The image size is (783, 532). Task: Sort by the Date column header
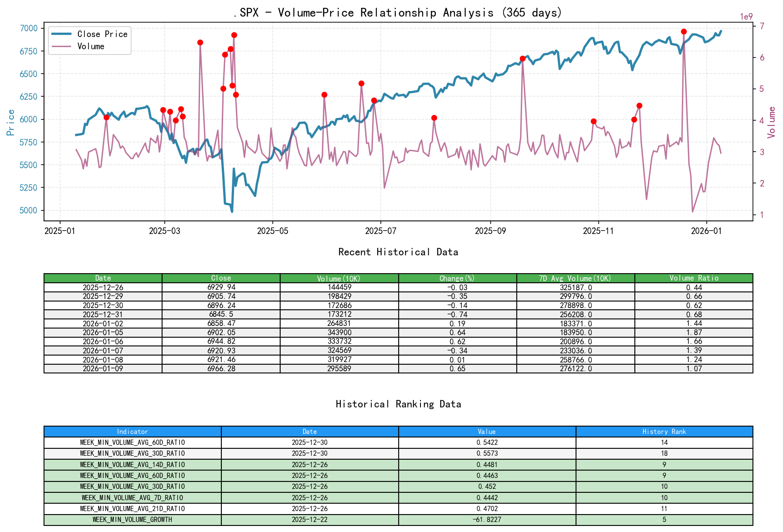point(103,278)
